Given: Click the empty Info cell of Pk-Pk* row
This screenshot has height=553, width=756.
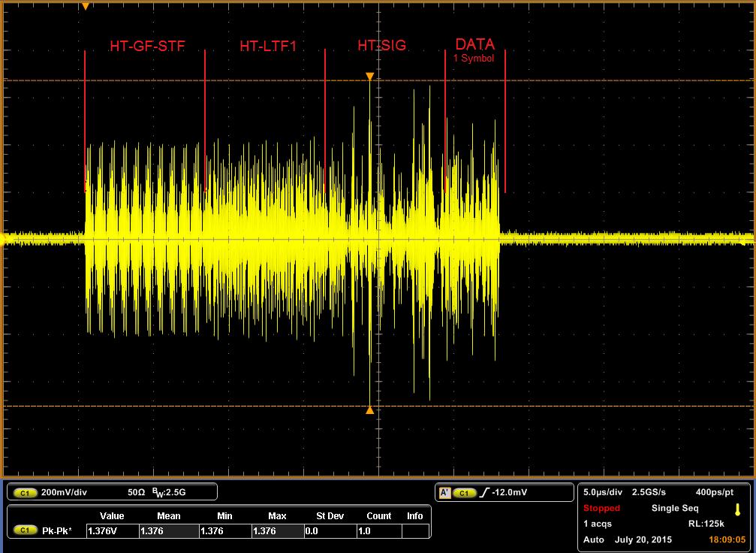Looking at the screenshot, I should [415, 530].
